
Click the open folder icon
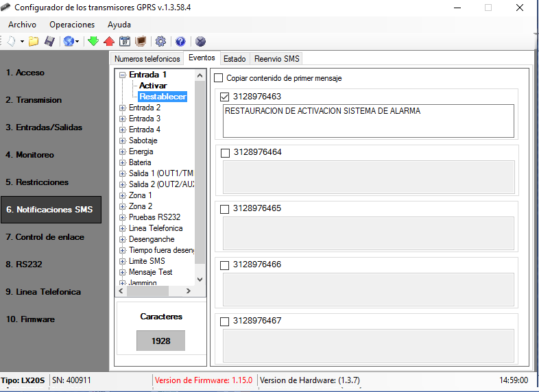click(34, 42)
